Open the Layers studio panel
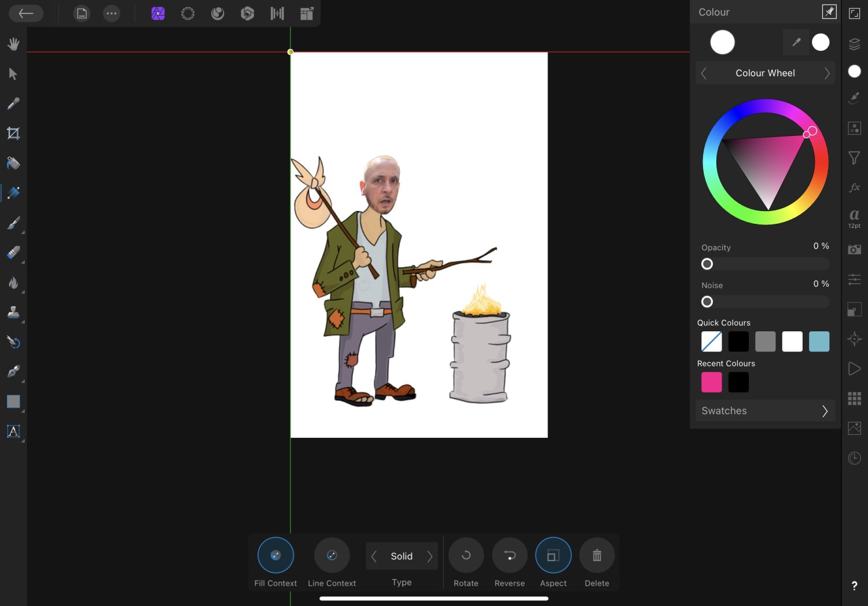 point(854,44)
